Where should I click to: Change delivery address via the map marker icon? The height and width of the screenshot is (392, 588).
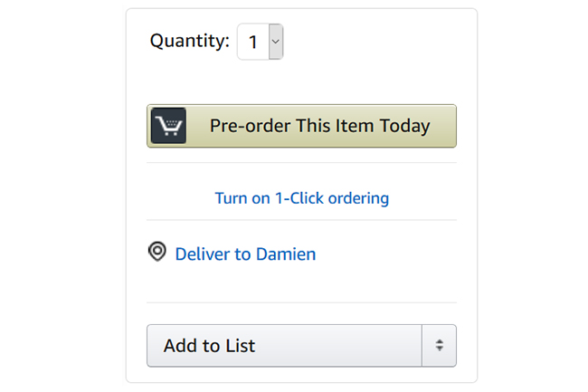pyautogui.click(x=157, y=252)
